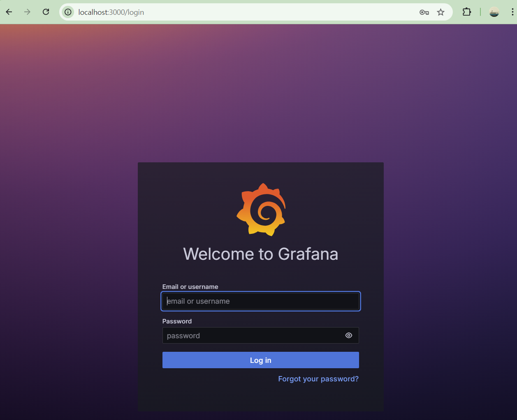The width and height of the screenshot is (517, 420).
Task: Reload the page with the refresh icon
Action: pos(46,12)
